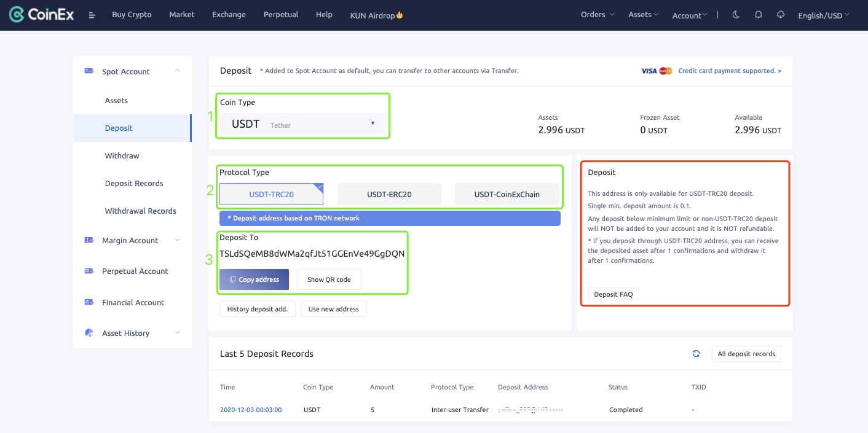Screen dimensions: 868x433
Task: Refresh the last deposit records
Action: click(x=696, y=354)
